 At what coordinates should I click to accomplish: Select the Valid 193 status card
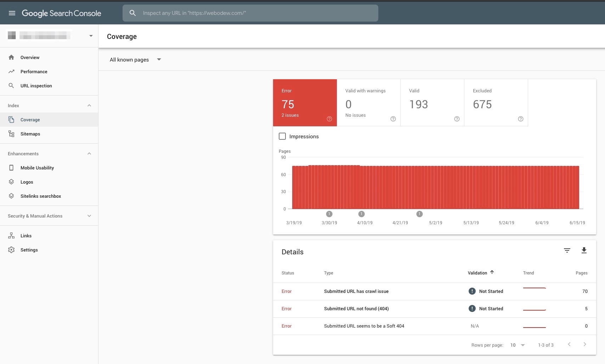point(432,103)
